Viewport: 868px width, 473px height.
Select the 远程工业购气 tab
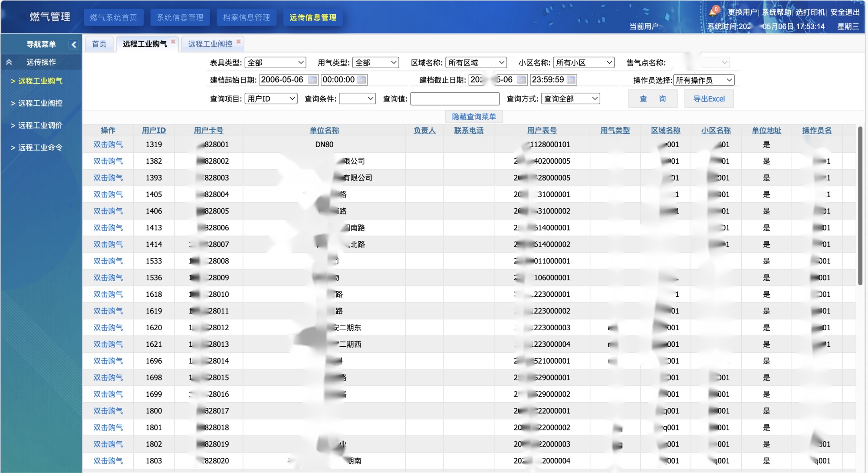145,44
